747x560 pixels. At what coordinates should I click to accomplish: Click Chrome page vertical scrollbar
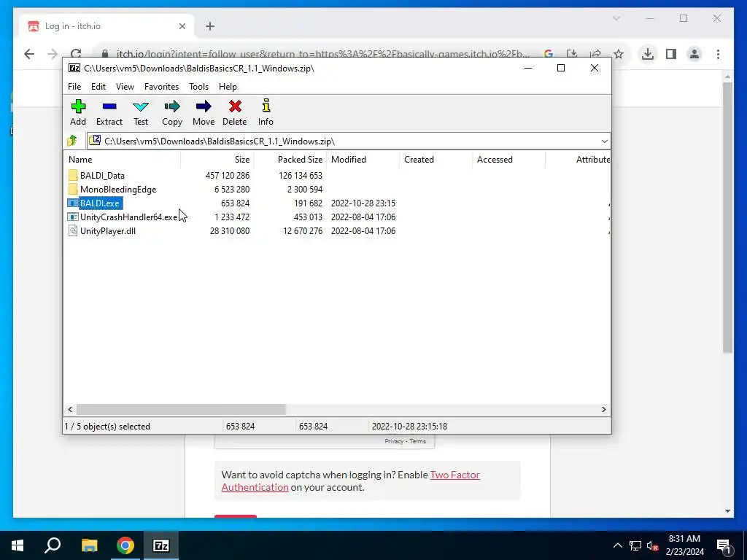coord(727,217)
